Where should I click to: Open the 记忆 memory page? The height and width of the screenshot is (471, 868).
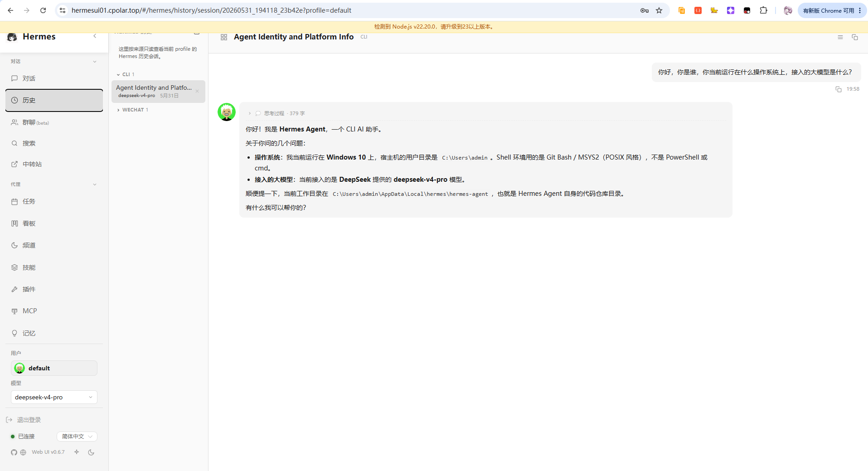[54, 333]
